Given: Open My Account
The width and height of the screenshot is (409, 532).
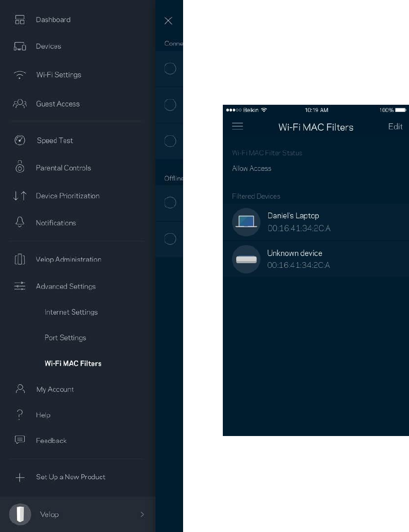Looking at the screenshot, I should (55, 389).
